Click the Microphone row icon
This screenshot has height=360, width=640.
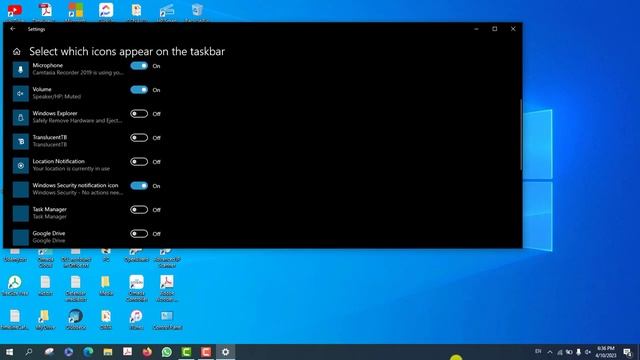(x=20, y=69)
